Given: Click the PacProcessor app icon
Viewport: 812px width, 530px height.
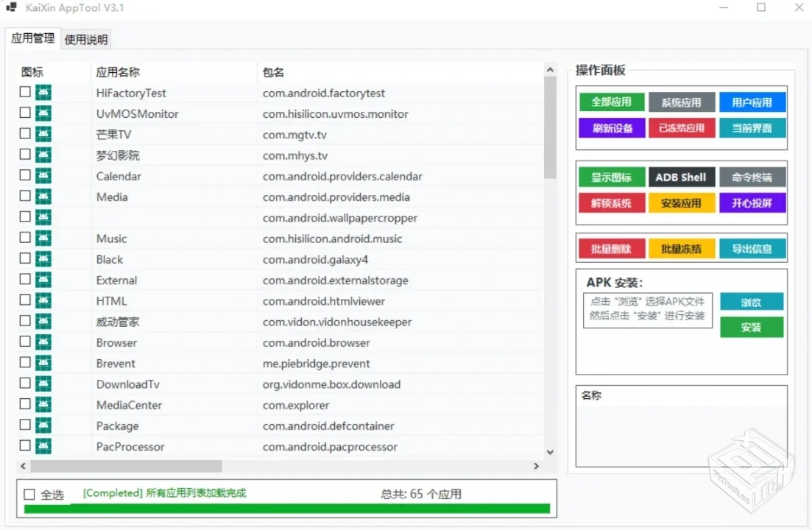Looking at the screenshot, I should [x=43, y=446].
